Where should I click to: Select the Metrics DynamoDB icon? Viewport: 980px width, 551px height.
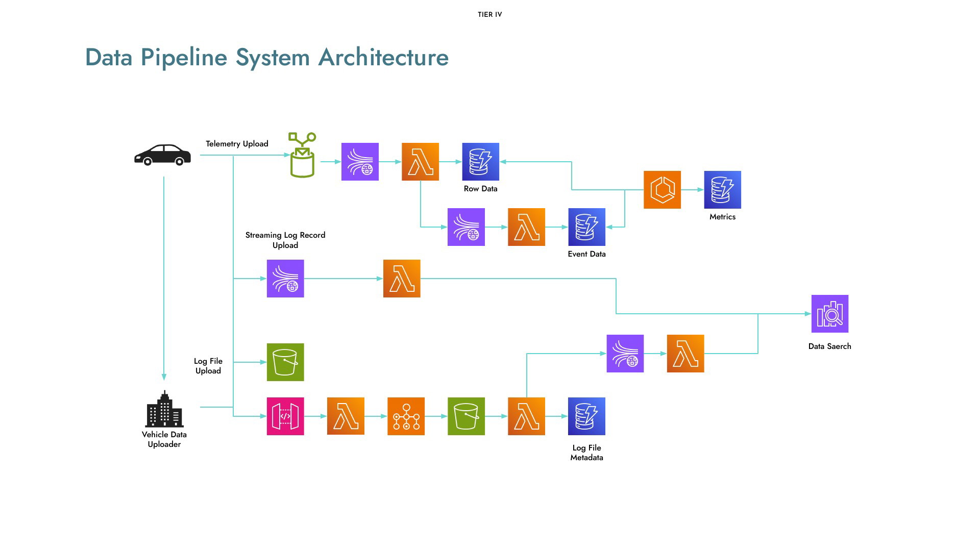tap(722, 190)
